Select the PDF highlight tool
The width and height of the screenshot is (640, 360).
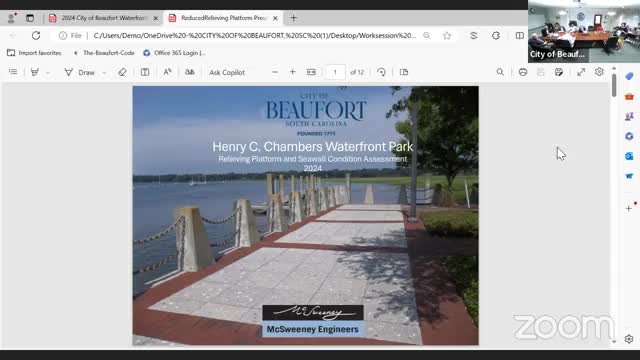pos(35,72)
